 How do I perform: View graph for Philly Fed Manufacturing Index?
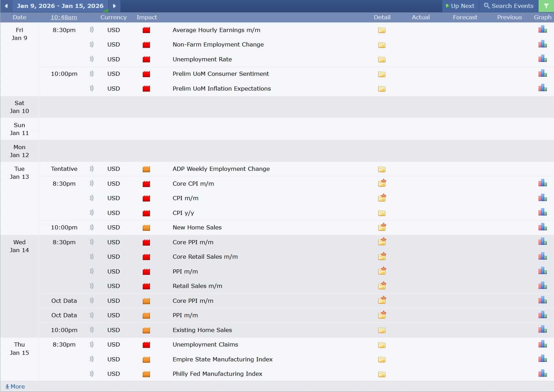pos(542,373)
